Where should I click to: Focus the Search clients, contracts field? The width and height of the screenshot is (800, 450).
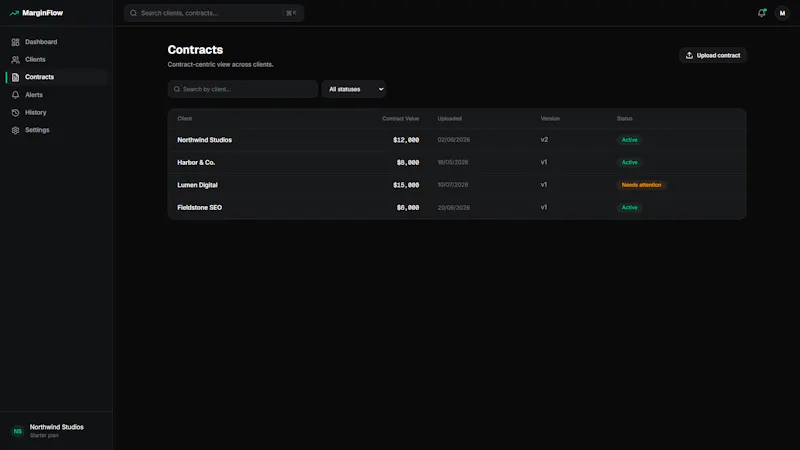[x=214, y=13]
